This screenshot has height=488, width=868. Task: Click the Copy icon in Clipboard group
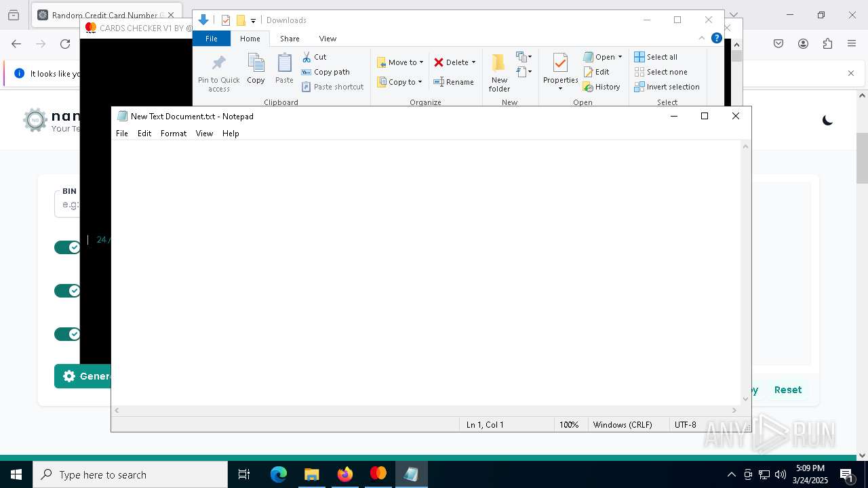click(x=256, y=69)
